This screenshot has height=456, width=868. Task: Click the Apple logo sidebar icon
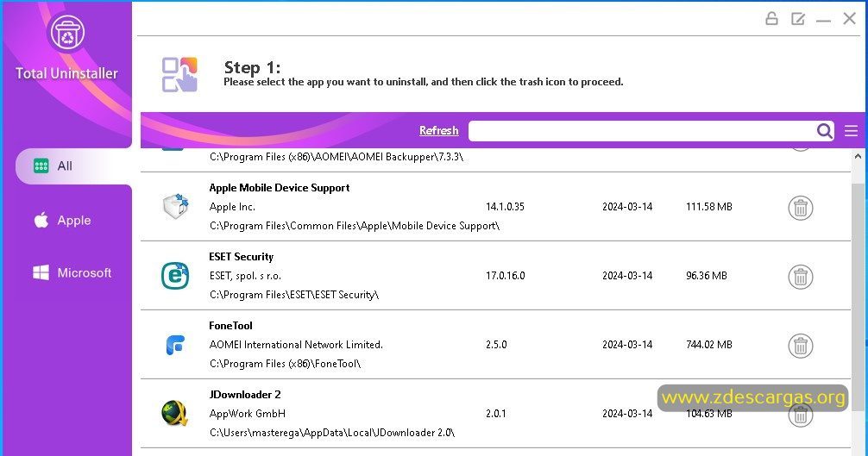(41, 220)
